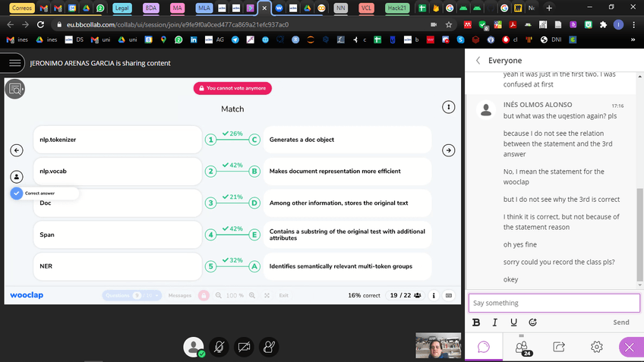
Task: Switch to the Correos tab group
Action: 22,8
